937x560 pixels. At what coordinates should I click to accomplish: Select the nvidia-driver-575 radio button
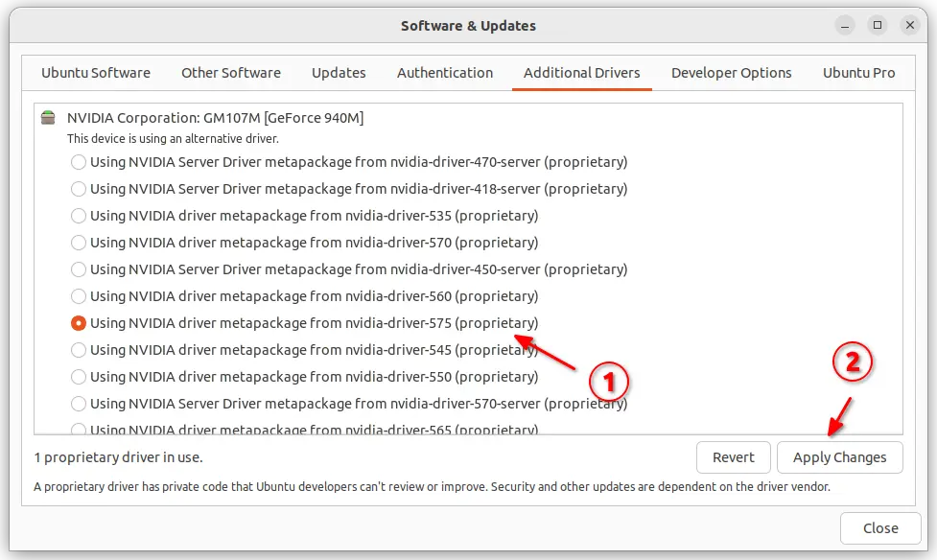(x=79, y=323)
